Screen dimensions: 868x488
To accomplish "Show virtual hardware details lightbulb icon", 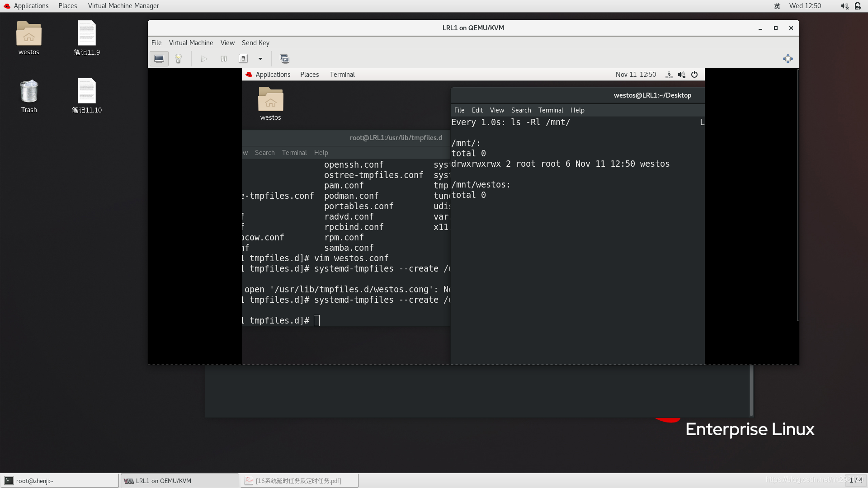I will point(178,59).
